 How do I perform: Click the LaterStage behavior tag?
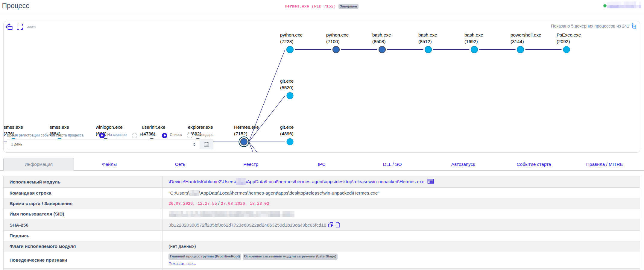(290, 257)
